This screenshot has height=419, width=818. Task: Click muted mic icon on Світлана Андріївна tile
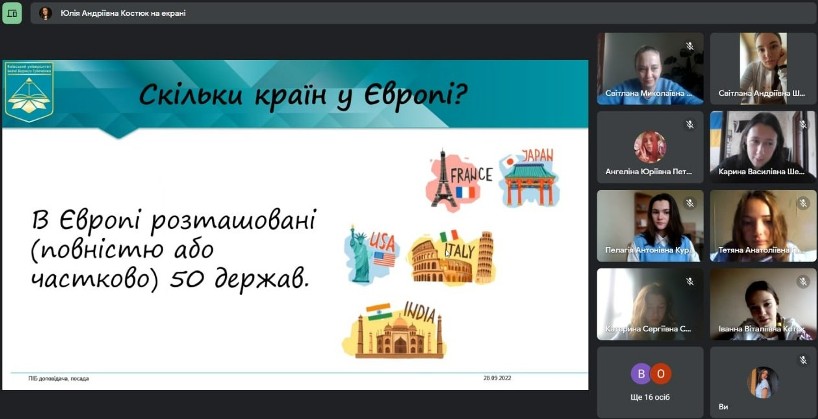(802, 46)
